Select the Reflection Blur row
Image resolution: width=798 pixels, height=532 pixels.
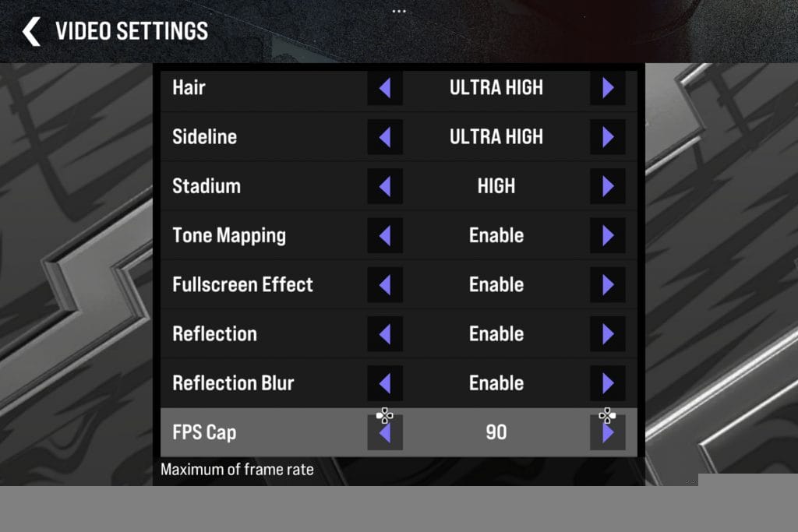click(398, 383)
